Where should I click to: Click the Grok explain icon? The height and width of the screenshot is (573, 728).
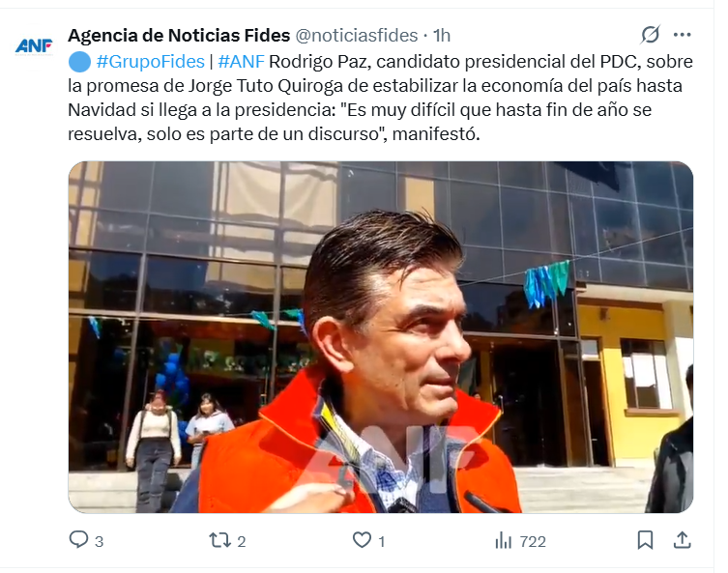[x=651, y=35]
